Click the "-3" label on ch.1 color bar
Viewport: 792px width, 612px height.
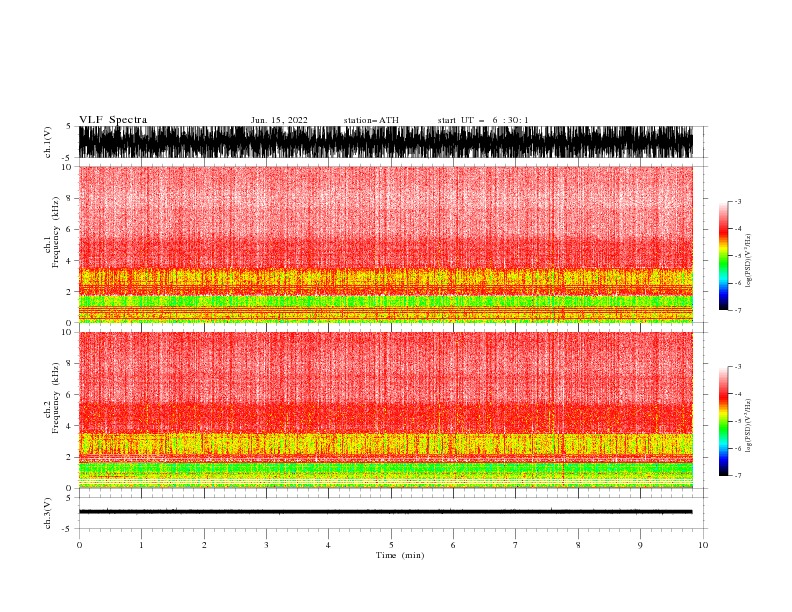[738, 201]
